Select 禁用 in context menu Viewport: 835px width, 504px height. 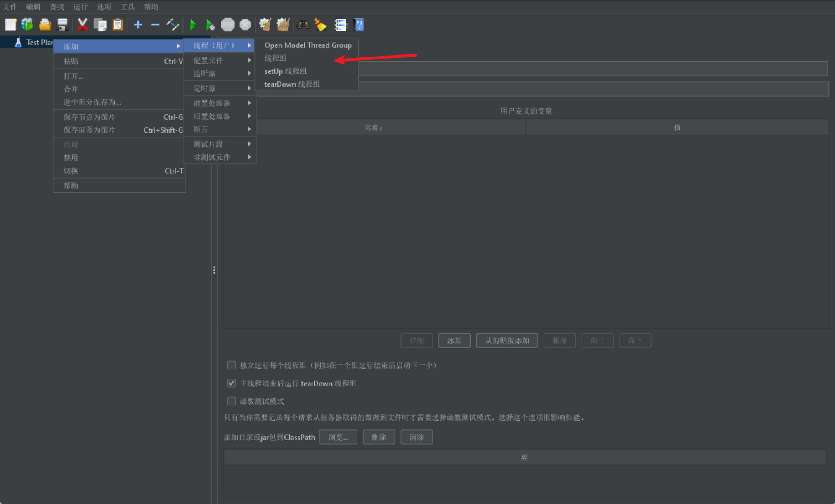[119, 158]
